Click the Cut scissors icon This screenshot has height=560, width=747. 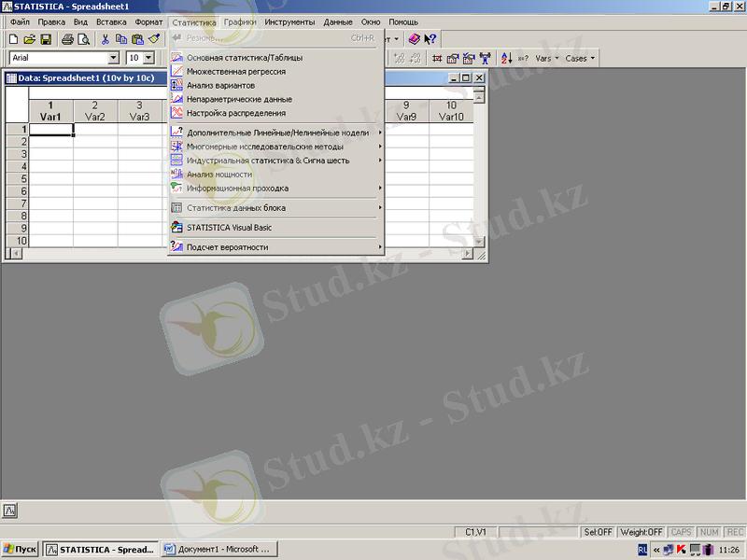coord(106,39)
